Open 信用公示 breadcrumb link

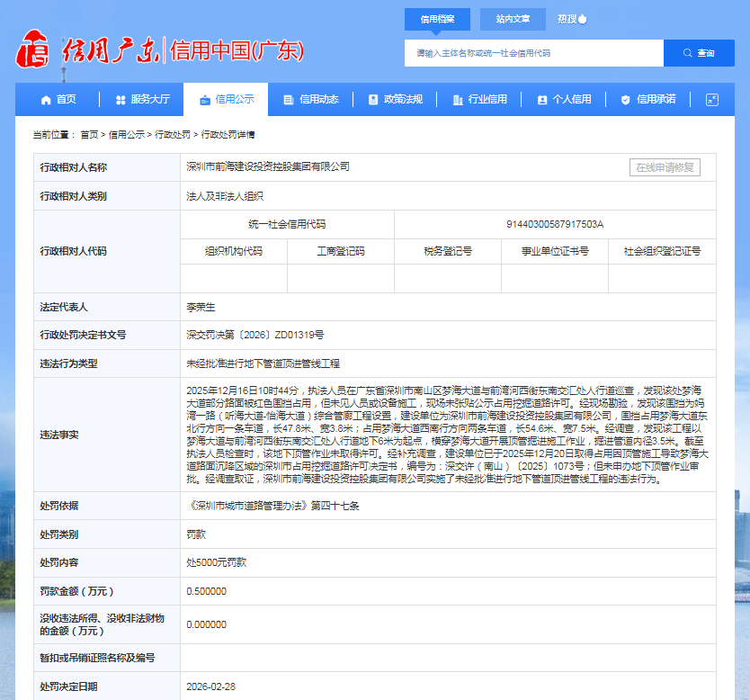point(127,135)
